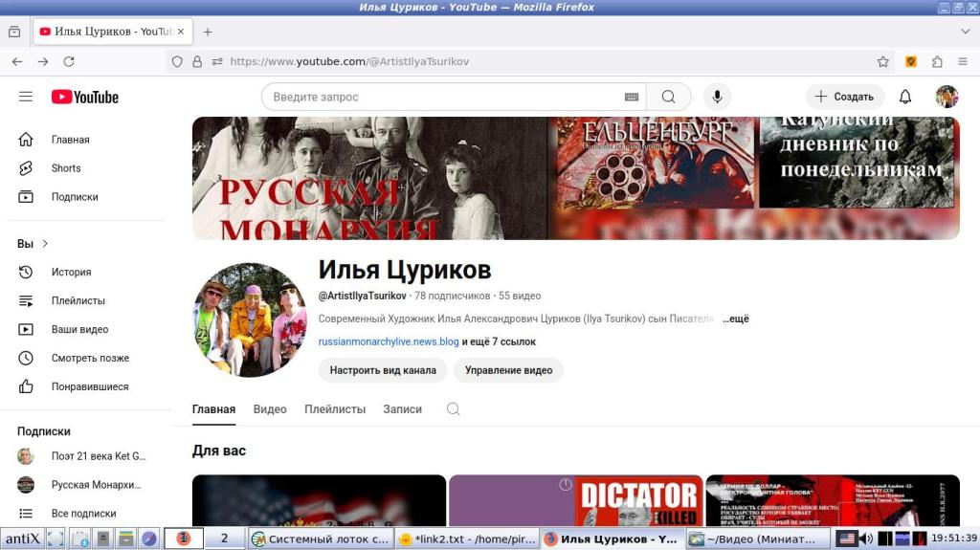Image resolution: width=980 pixels, height=550 pixels.
Task: Open the channel profile picture
Action: 250,320
